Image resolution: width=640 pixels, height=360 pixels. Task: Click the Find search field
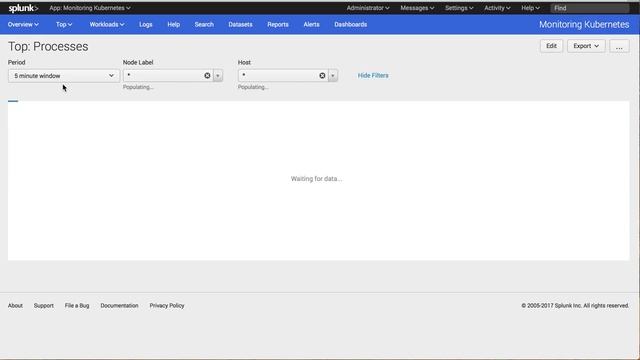click(x=590, y=8)
